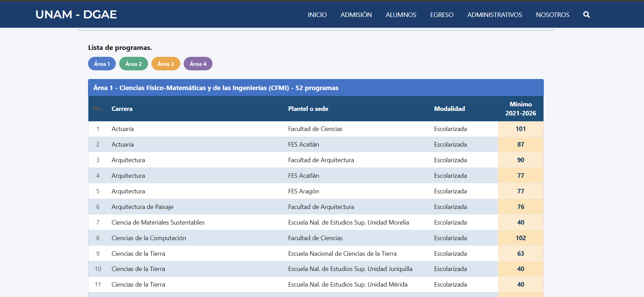Click Actuaría in row 2

coord(123,145)
